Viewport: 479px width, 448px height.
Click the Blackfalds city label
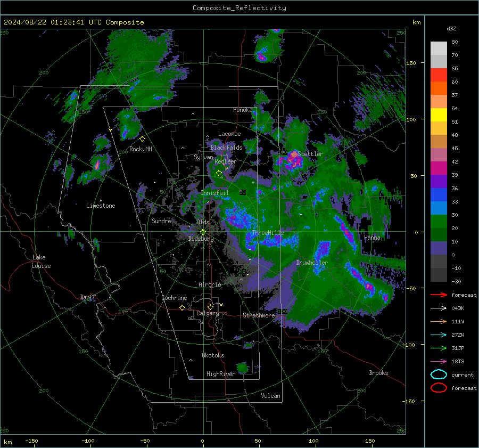click(x=226, y=148)
